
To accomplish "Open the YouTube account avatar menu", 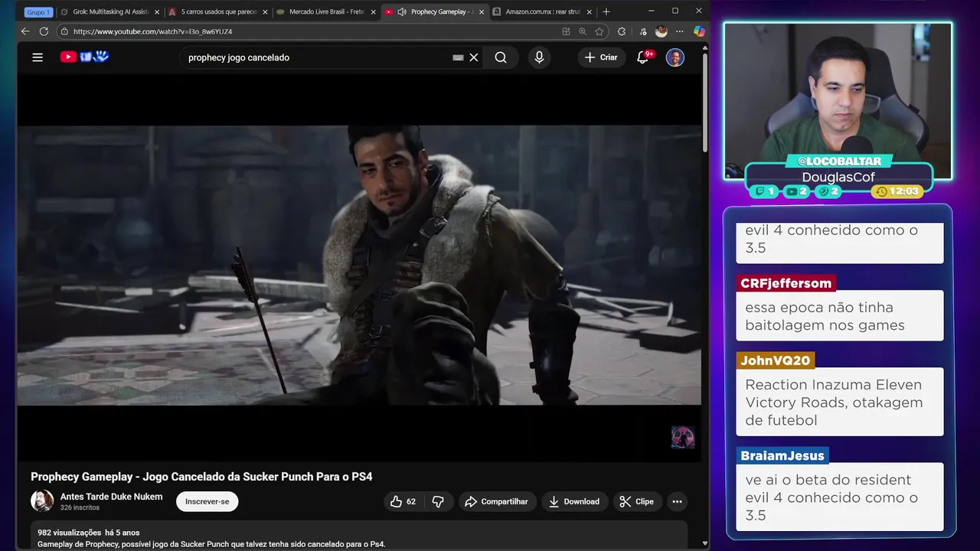I will (675, 57).
